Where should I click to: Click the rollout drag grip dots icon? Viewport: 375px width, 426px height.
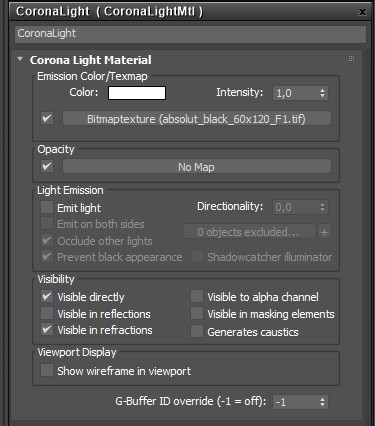351,59
